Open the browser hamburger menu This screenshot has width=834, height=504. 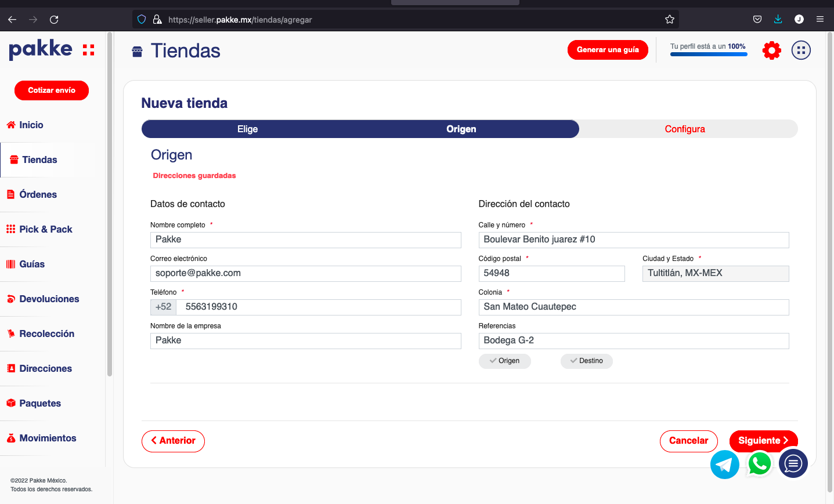tap(820, 19)
